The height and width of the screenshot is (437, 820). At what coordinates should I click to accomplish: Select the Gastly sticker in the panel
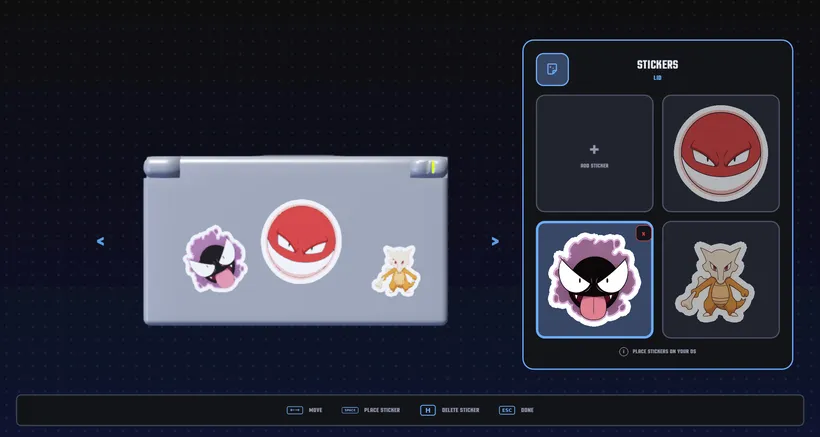(595, 280)
